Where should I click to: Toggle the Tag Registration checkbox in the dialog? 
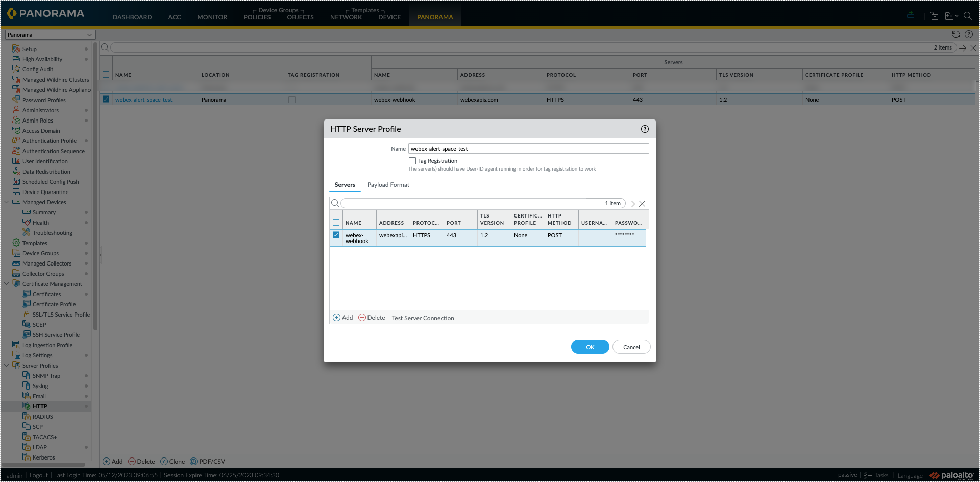(412, 161)
